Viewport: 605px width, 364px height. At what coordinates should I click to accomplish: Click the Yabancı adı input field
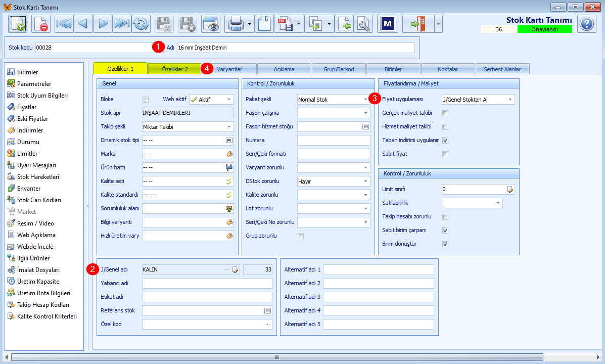pyautogui.click(x=207, y=283)
